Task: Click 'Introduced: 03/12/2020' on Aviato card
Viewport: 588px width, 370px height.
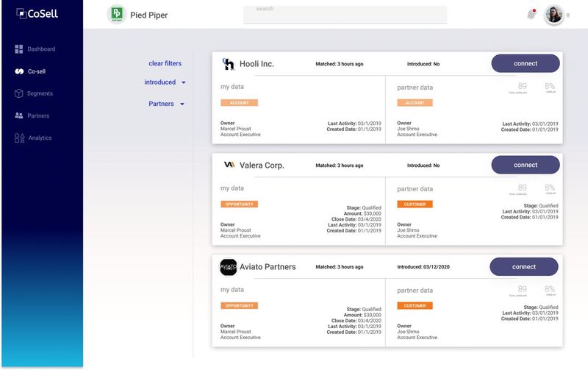Action: (423, 267)
